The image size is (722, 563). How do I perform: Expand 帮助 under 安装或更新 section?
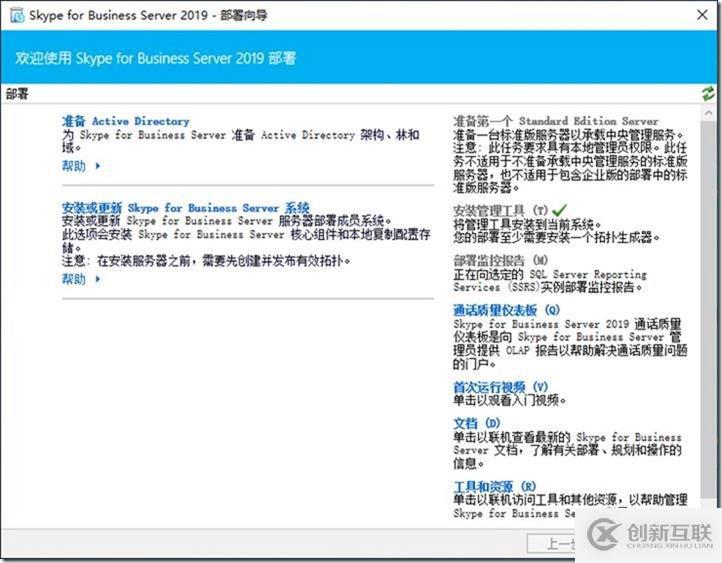pos(81,279)
